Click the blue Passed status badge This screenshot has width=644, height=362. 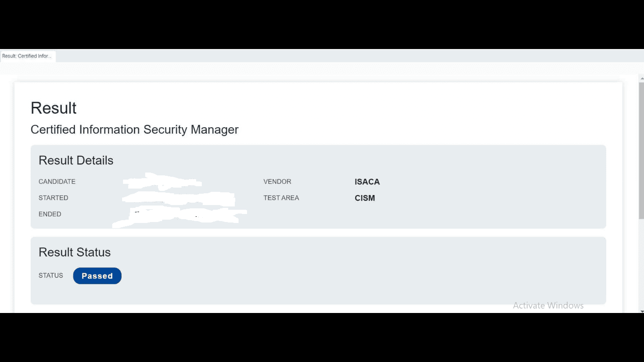[97, 276]
